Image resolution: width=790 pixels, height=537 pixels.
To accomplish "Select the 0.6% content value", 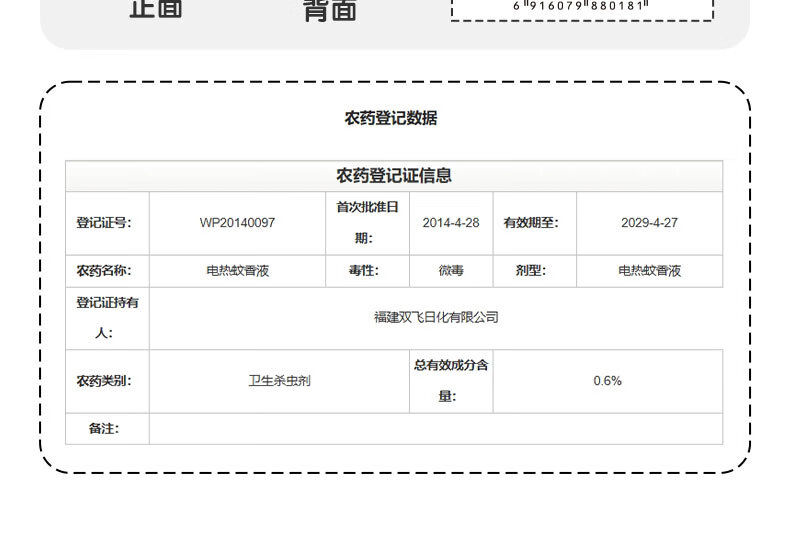I will point(607,381).
